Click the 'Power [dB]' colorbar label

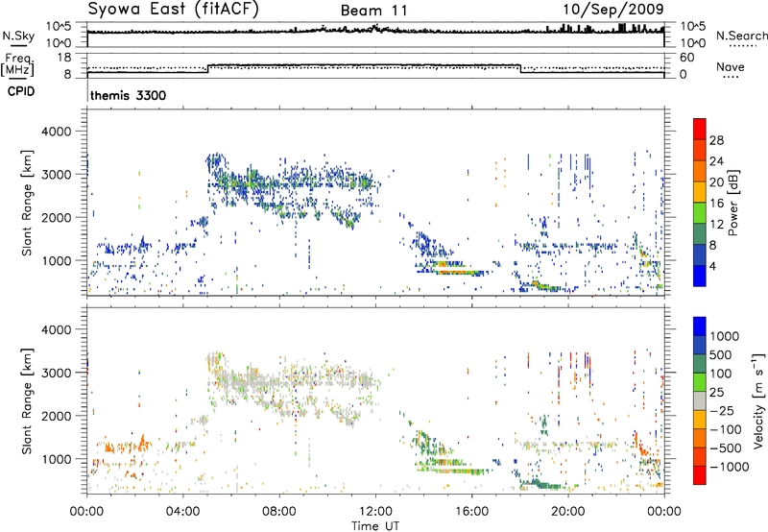pos(732,203)
